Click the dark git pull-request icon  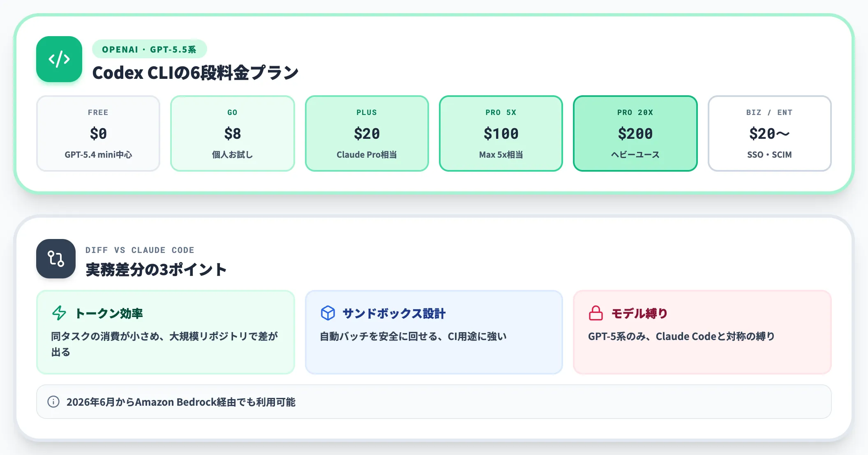56,259
